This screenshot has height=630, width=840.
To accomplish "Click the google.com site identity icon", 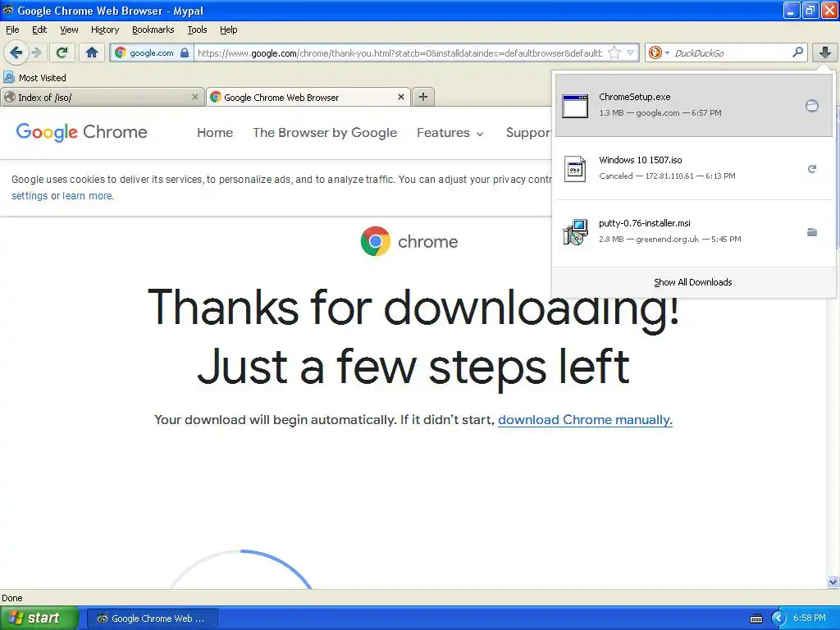I will point(121,52).
